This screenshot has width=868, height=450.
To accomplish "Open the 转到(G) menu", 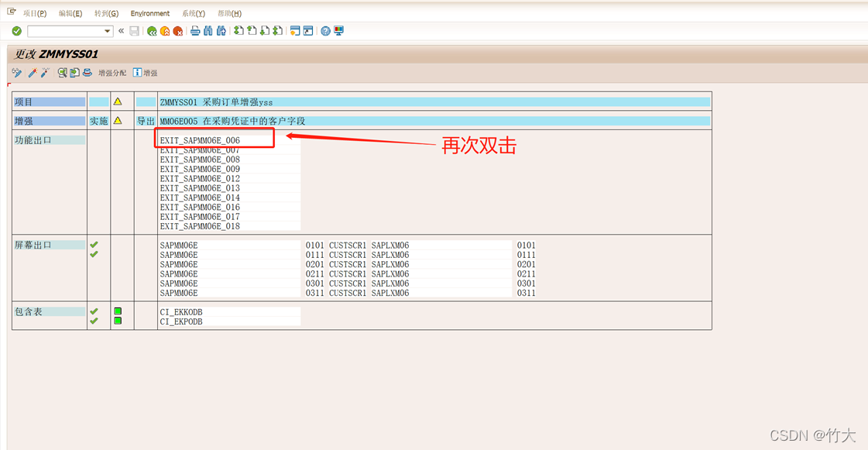I will tap(106, 13).
